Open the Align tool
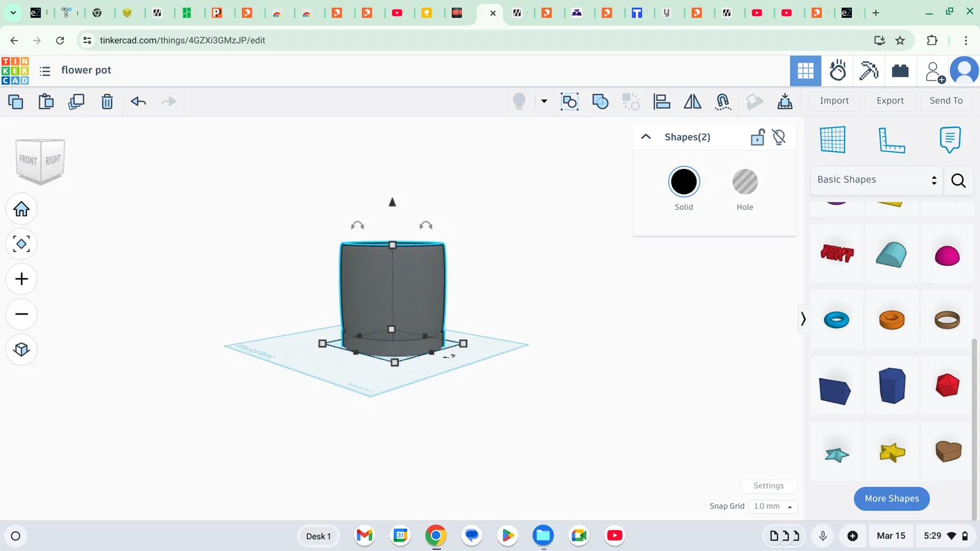The height and width of the screenshot is (551, 980). click(661, 102)
